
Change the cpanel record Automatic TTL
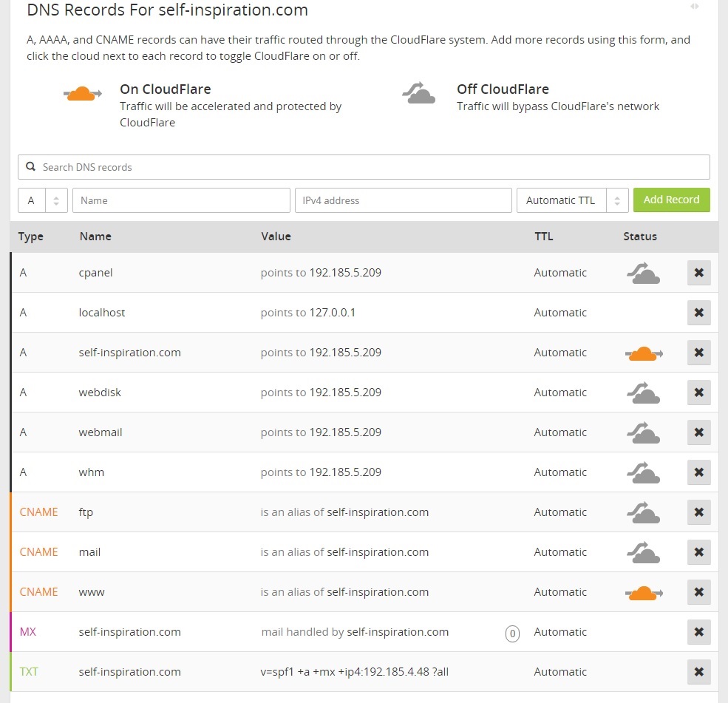click(560, 273)
